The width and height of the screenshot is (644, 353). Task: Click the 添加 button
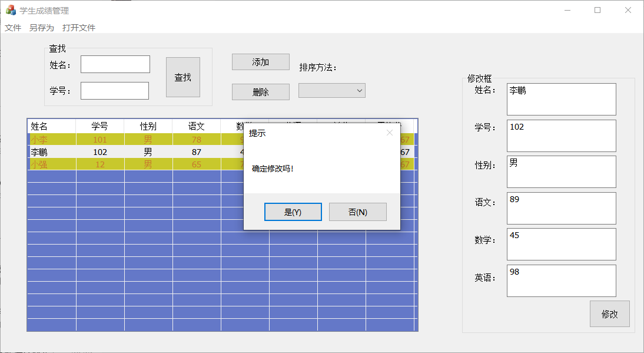[x=260, y=62]
